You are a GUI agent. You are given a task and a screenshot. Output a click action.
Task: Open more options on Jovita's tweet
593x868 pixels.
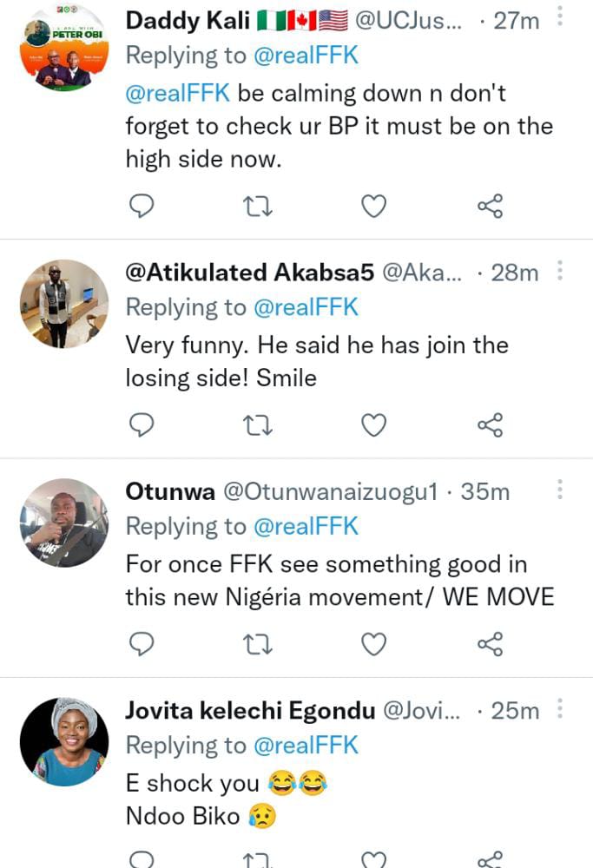560,710
